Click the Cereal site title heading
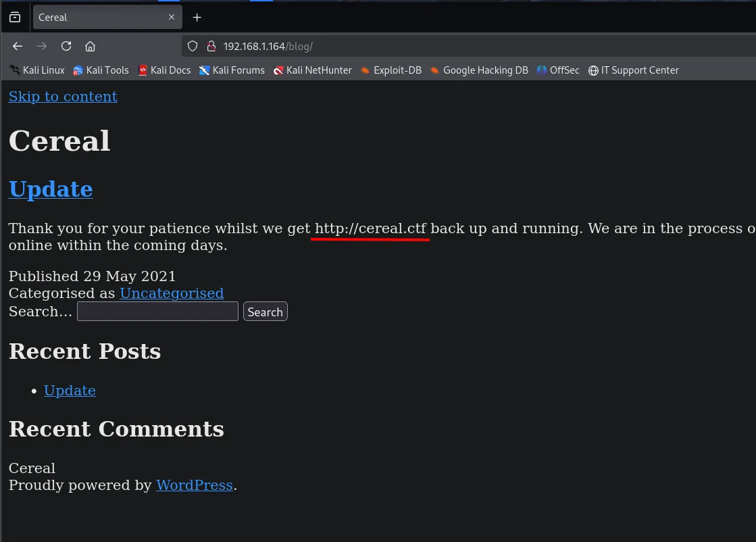The height and width of the screenshot is (542, 756). (x=59, y=141)
